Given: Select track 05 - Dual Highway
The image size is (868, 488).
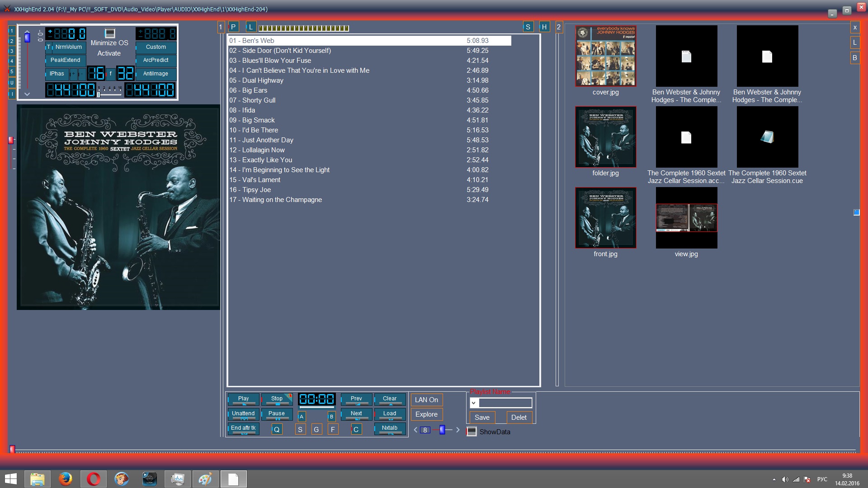Looking at the screenshot, I should coord(369,80).
